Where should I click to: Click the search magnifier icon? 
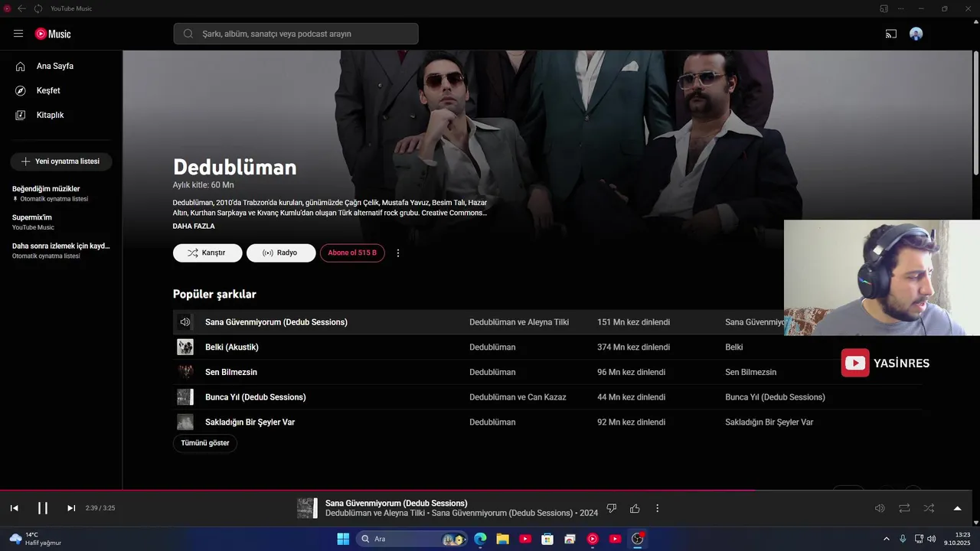(x=188, y=34)
